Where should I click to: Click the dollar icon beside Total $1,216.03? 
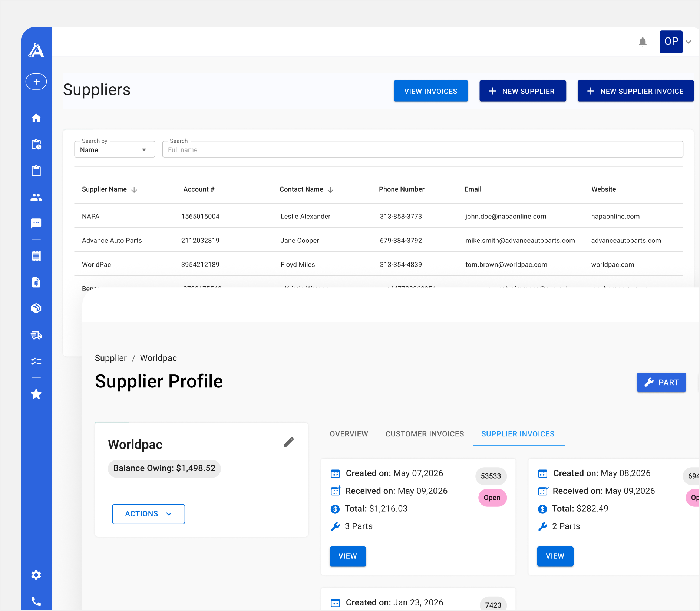pyautogui.click(x=335, y=509)
